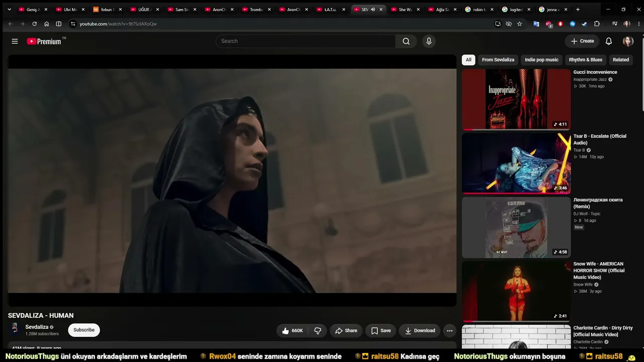The height and width of the screenshot is (362, 644).
Task: Open more actions for the video
Action: [449, 330]
